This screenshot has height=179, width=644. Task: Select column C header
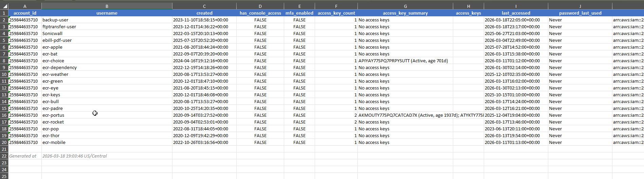point(204,6)
